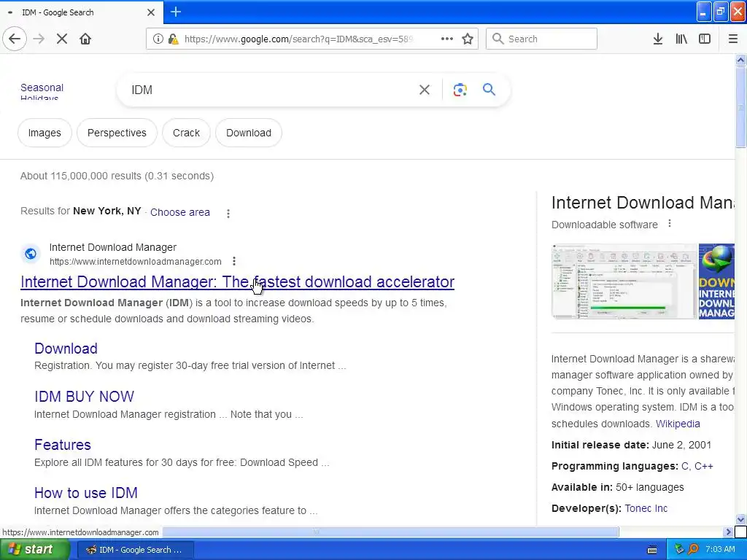Open a new browser tab
The image size is (747, 560).
pyautogui.click(x=175, y=12)
